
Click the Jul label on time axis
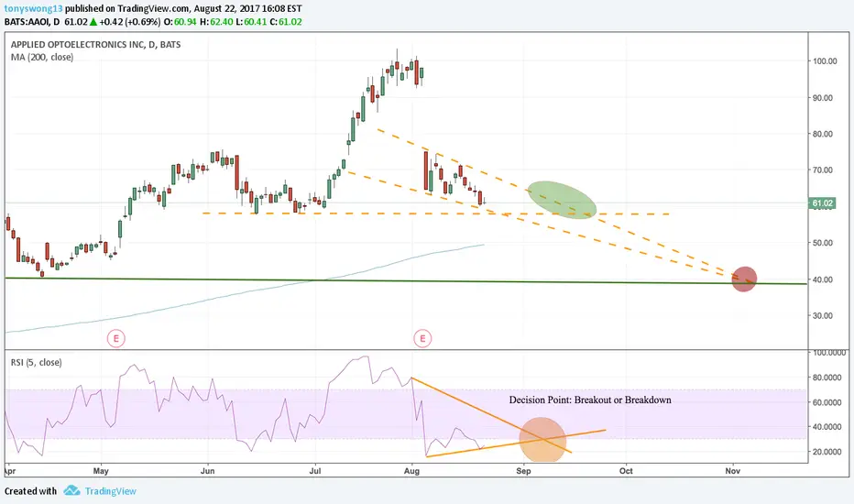tap(315, 471)
